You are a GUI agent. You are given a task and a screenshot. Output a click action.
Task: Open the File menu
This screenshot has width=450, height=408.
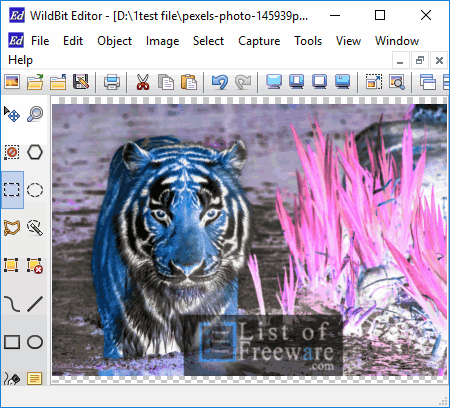[x=40, y=41]
